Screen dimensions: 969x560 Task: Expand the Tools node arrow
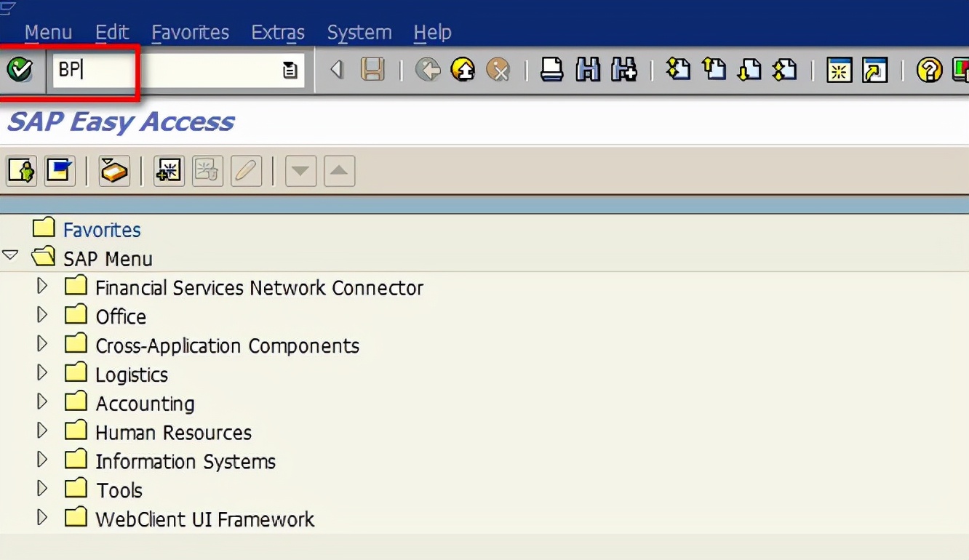42,489
